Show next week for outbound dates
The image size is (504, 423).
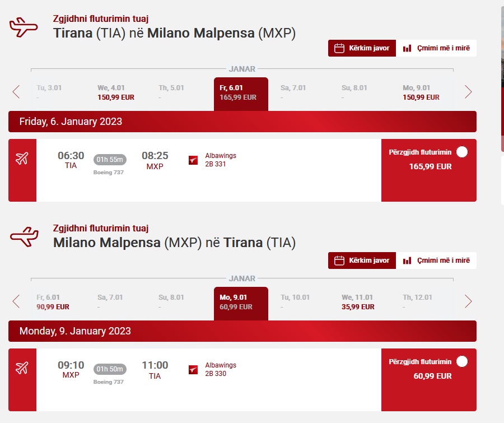(468, 92)
